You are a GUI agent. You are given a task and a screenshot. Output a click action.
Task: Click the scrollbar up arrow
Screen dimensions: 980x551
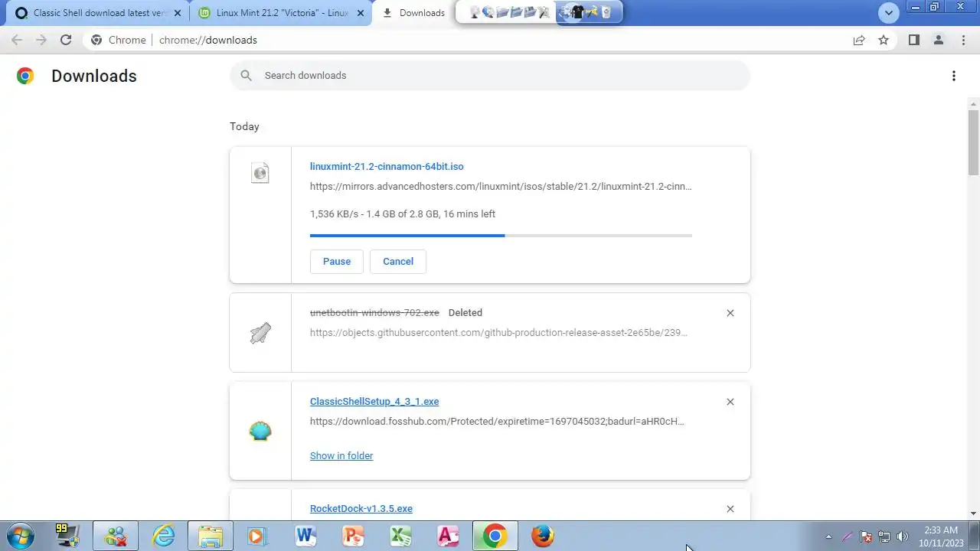pos(973,103)
